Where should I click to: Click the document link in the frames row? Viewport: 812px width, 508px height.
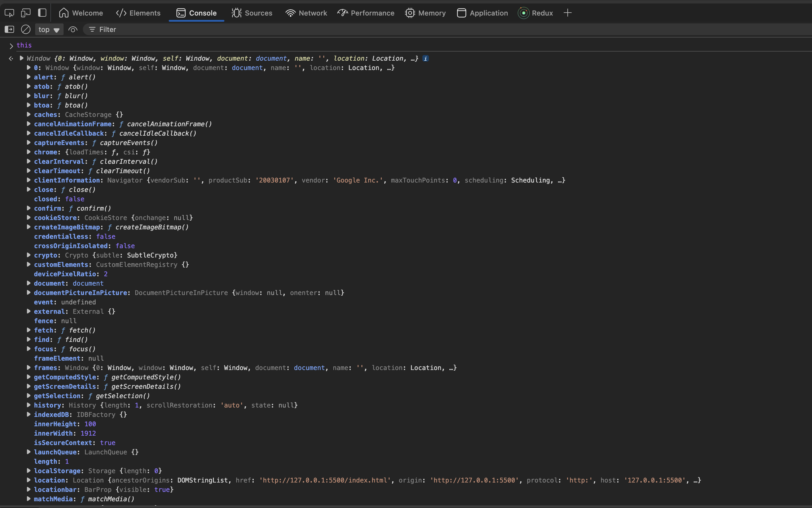(309, 368)
